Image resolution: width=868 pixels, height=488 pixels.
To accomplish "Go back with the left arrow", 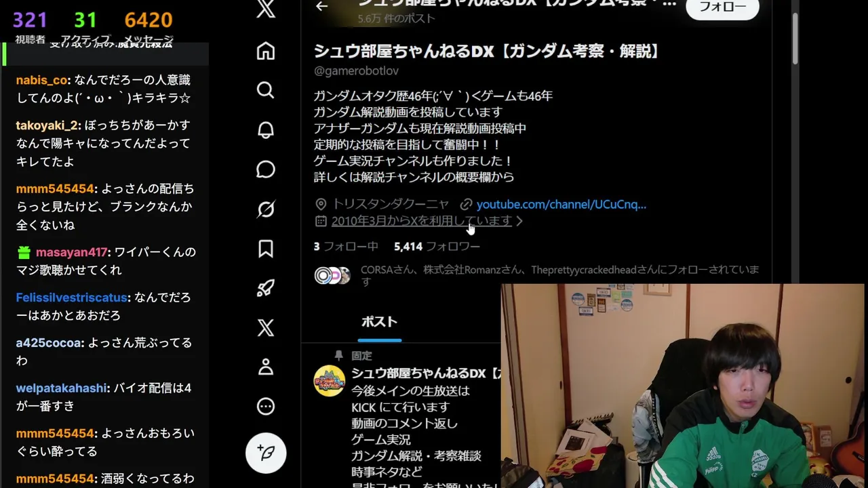I will pos(321,6).
